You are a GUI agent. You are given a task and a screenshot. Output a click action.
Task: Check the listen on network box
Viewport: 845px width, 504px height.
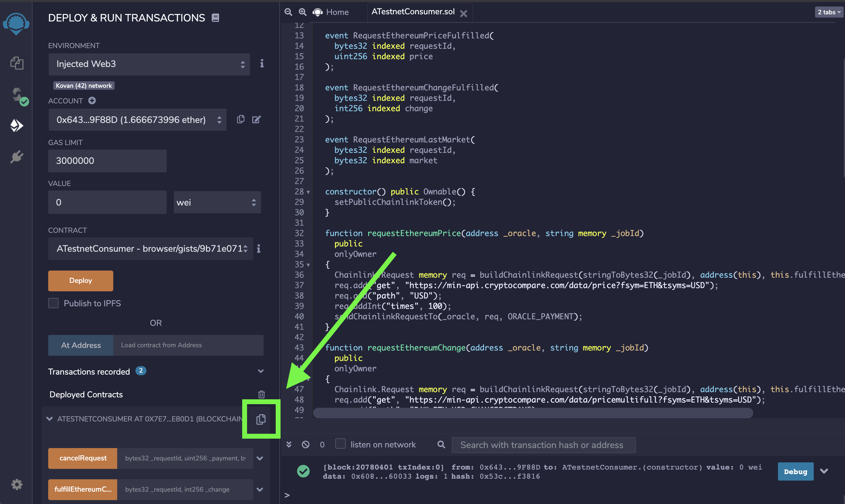340,444
